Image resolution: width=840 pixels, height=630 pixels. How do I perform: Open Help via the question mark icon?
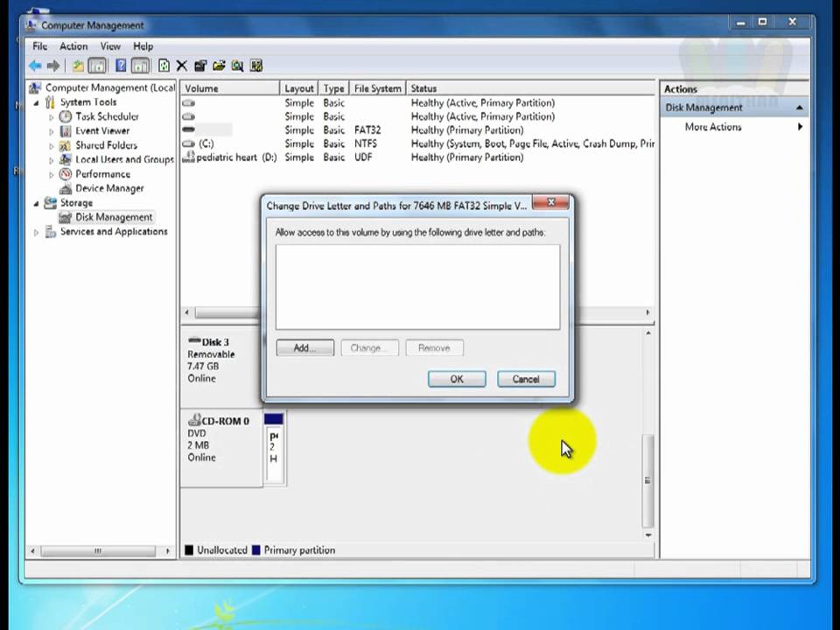121,66
